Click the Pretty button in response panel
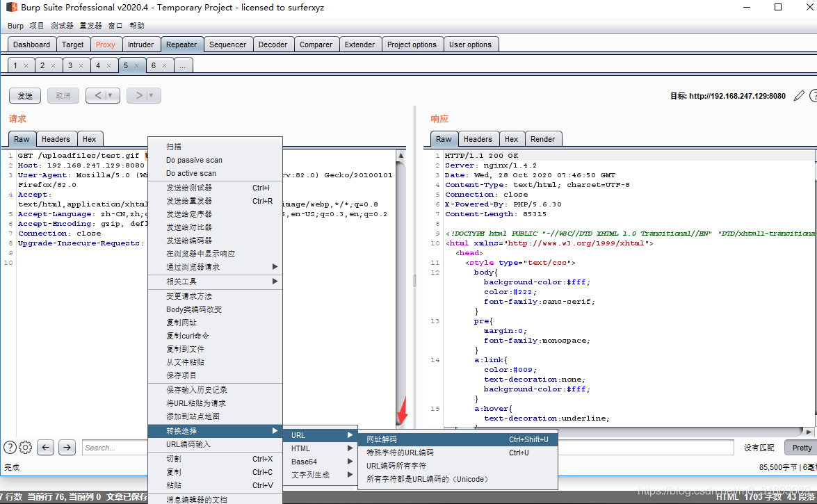817x504 pixels. point(801,448)
